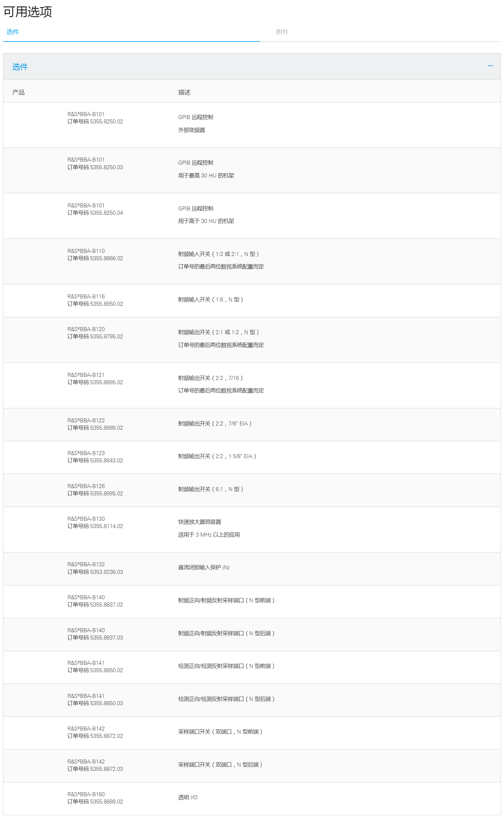Open the R&S BBA-B120 option entry

click(252, 340)
